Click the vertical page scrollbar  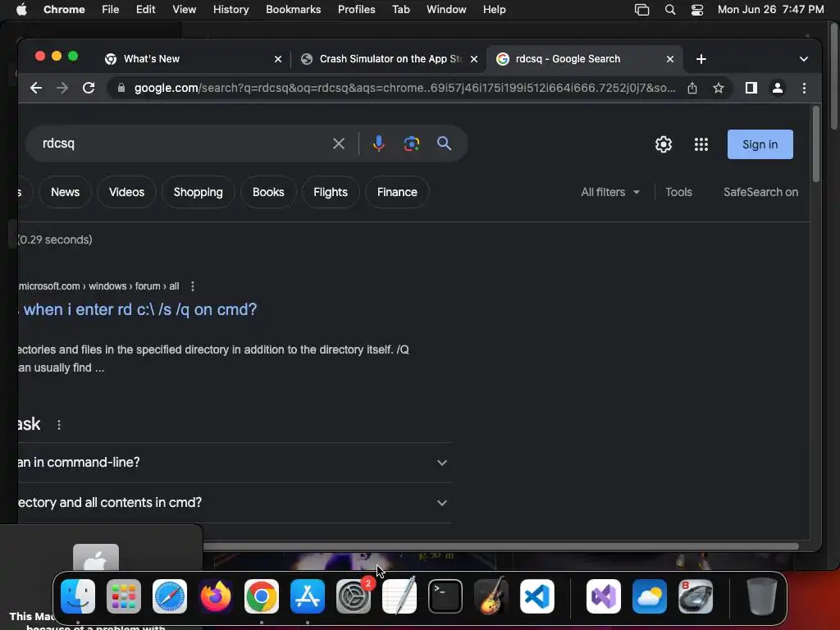click(816, 144)
